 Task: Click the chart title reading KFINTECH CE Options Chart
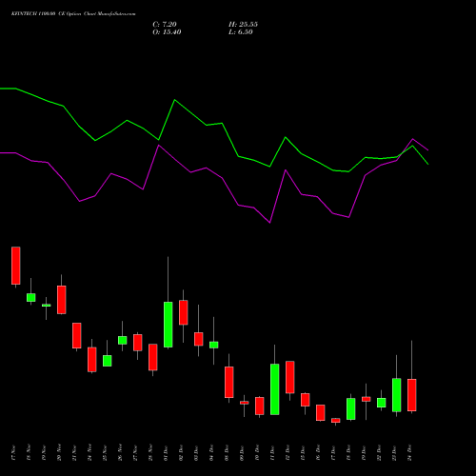point(73,14)
